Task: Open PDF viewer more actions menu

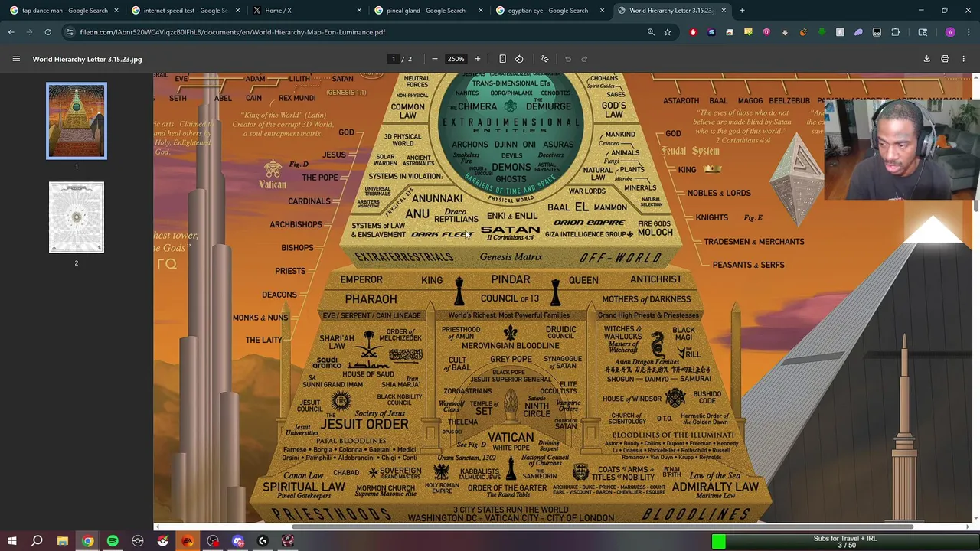Action: pos(963,59)
